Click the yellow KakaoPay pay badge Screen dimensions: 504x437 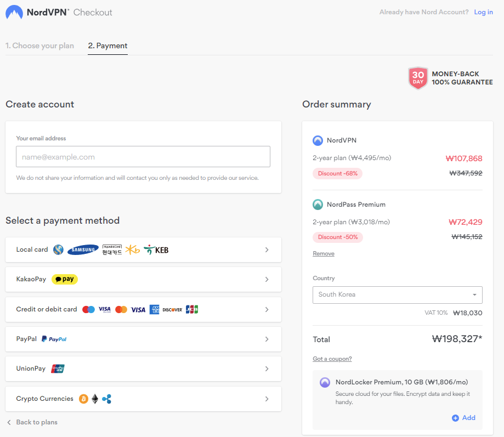pos(65,279)
